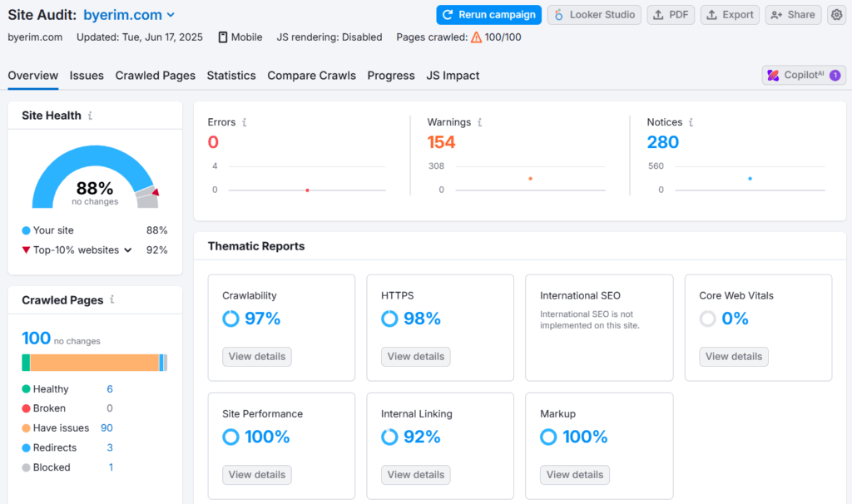Select the Statistics tab
The height and width of the screenshot is (504, 852).
point(231,76)
